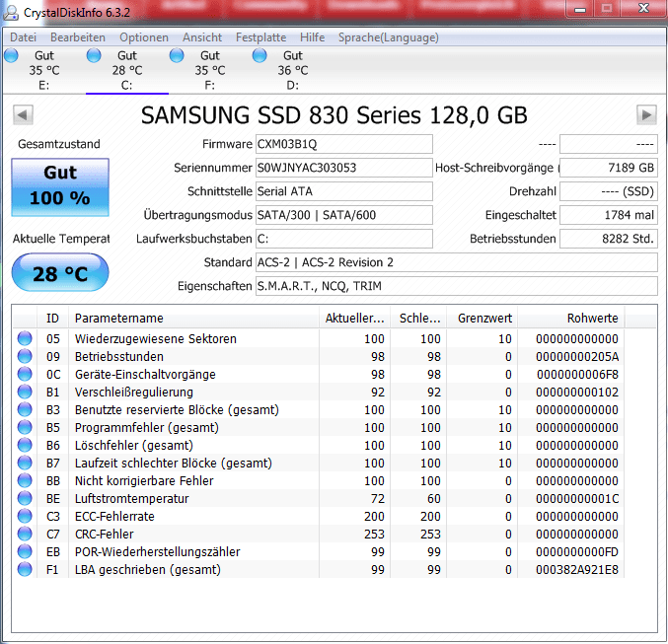Click the SAMSUNG SSD 830 Series model title
This screenshot has width=668, height=644.
[x=334, y=115]
